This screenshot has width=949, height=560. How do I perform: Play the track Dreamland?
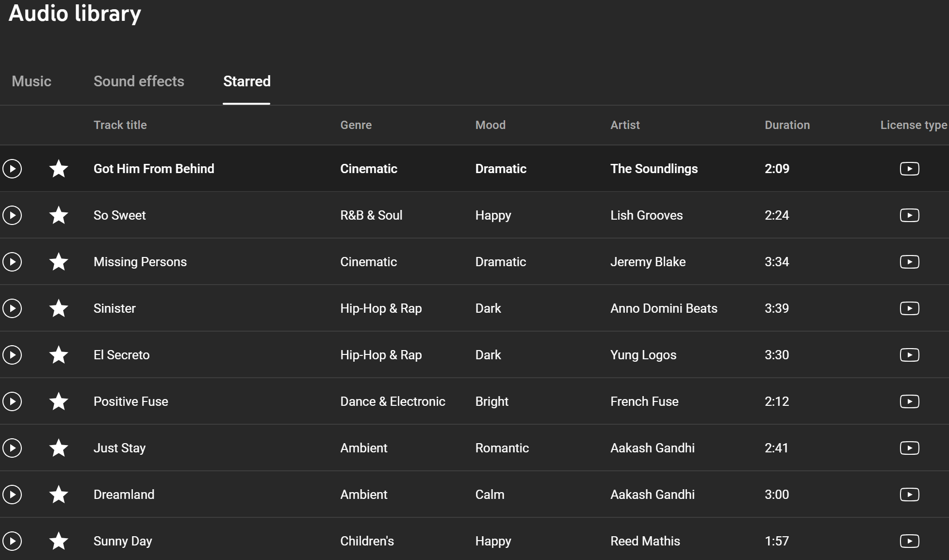[x=12, y=495]
